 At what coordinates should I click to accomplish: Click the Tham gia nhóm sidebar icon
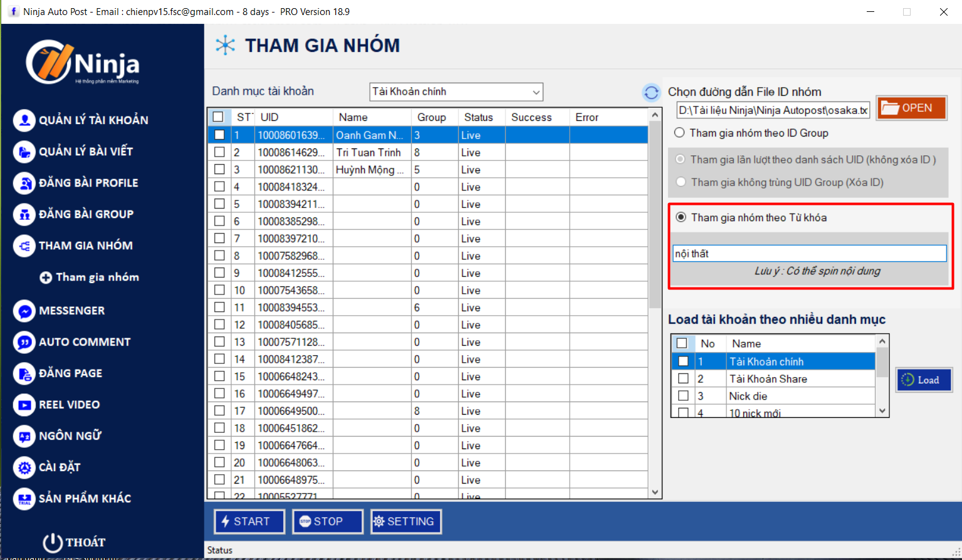point(24,245)
